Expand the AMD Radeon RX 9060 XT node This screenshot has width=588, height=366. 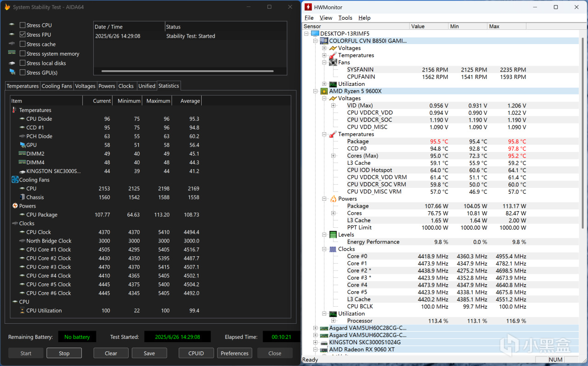(315, 349)
